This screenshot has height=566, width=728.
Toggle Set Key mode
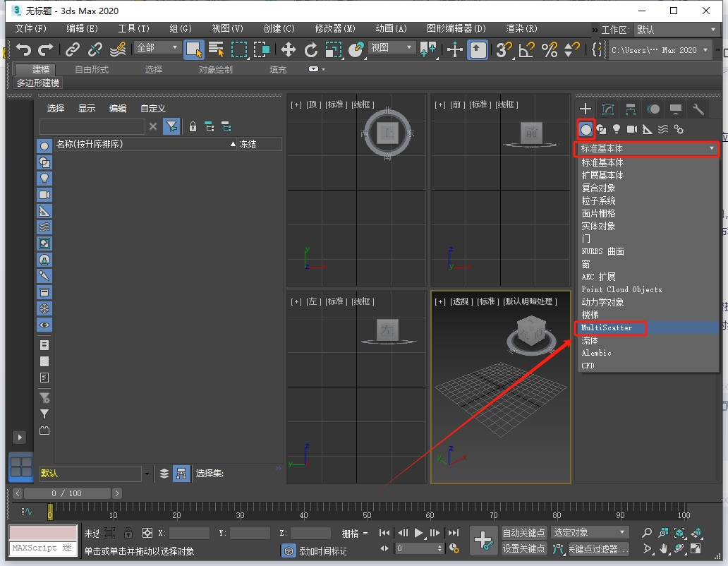click(524, 548)
